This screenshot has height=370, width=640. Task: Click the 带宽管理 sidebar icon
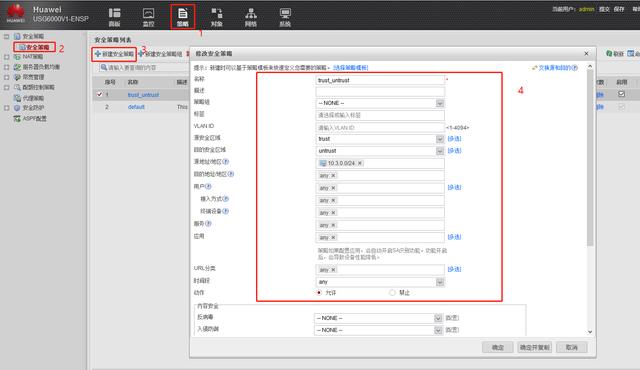tap(17, 77)
